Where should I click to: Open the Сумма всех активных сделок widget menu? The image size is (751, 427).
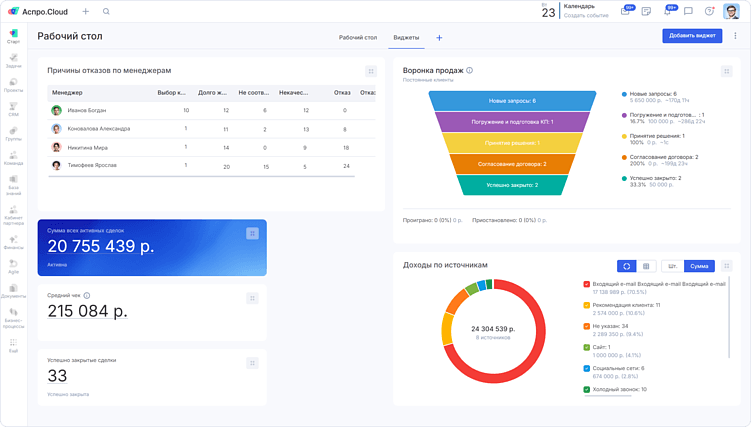click(x=252, y=233)
